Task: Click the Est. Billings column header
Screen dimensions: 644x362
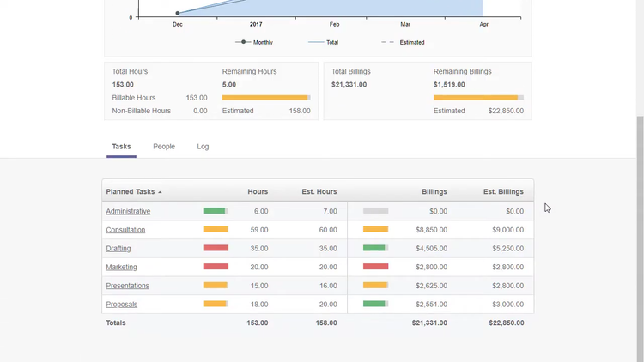Action: 503,191
